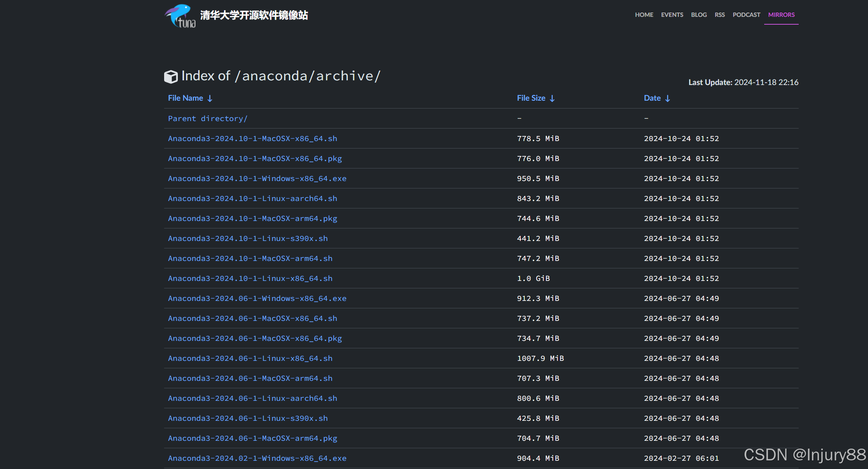Click the 904.4 MiB size cell
This screenshot has height=469, width=868.
click(538, 458)
